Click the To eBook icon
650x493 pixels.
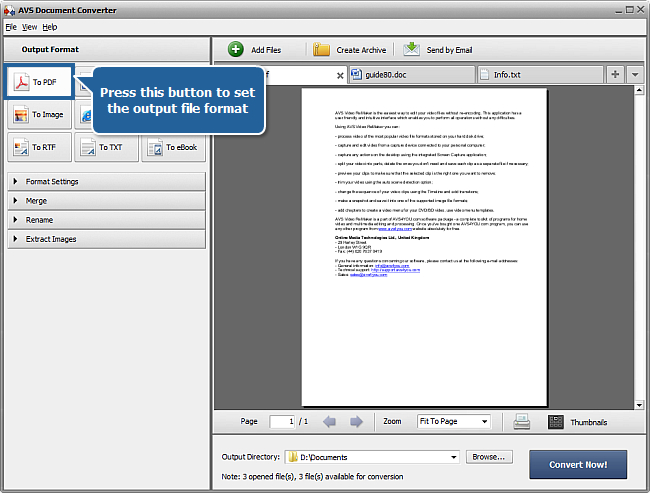coord(155,147)
